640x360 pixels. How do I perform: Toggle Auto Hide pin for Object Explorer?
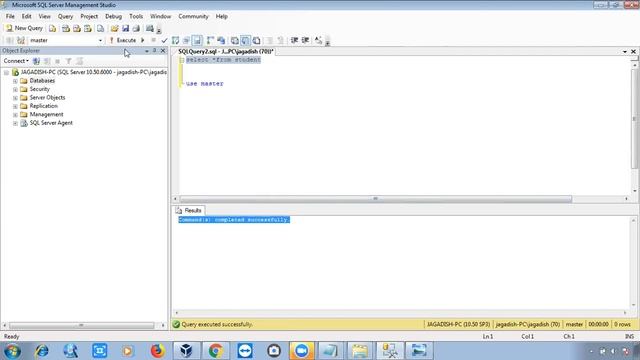point(154,51)
